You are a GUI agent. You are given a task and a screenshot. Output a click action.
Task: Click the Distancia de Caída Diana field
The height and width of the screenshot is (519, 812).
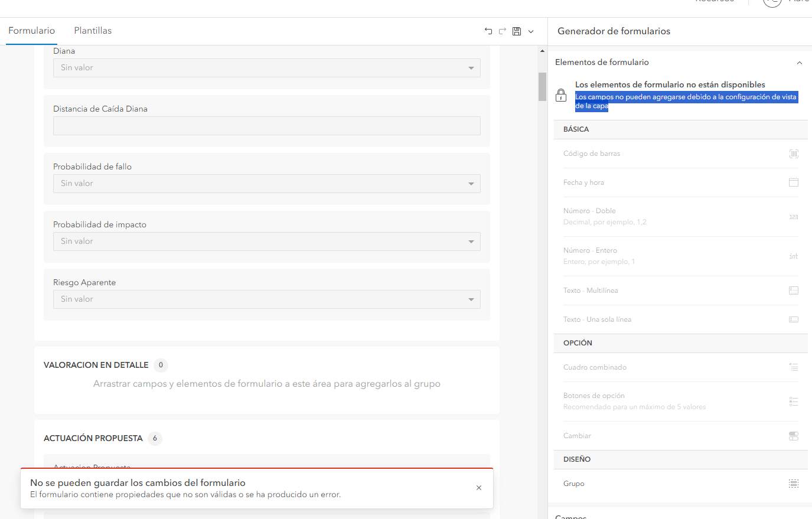pyautogui.click(x=267, y=126)
